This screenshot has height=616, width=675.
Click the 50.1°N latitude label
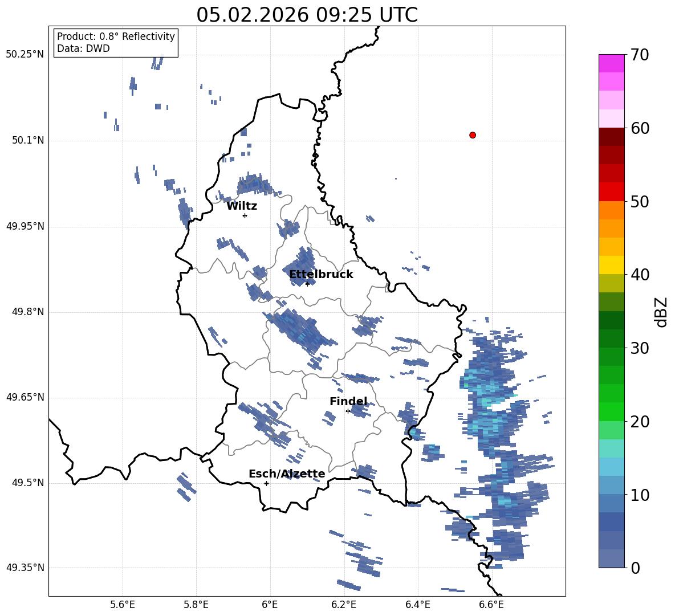[x=27, y=141]
